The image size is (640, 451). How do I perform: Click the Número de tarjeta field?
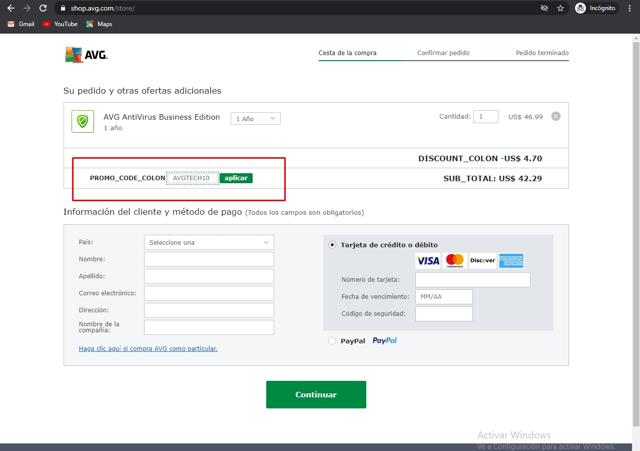473,280
